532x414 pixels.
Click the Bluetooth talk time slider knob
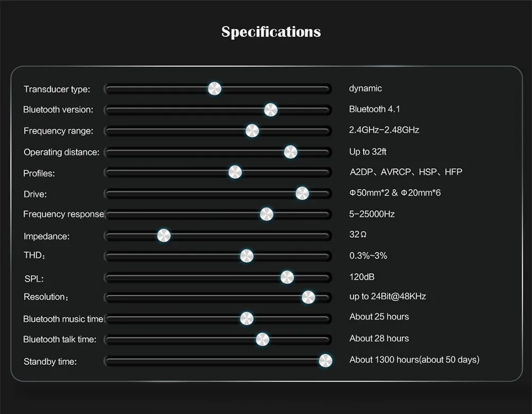(262, 340)
